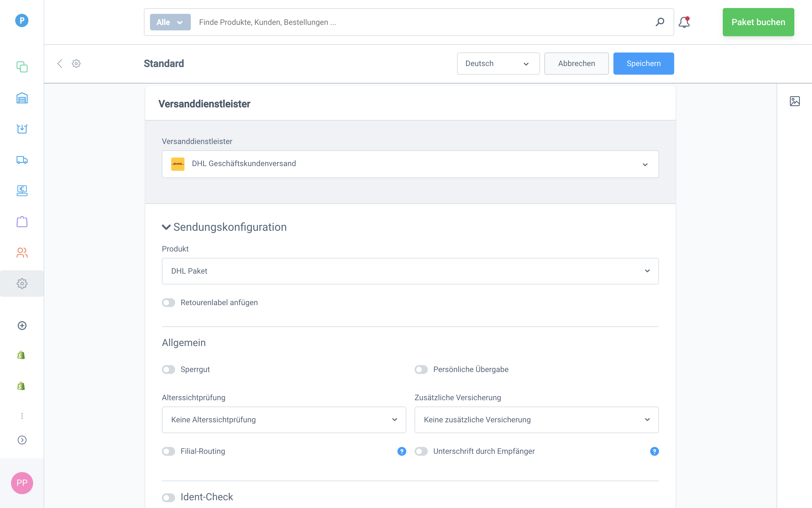Click the Abbrechen button
The width and height of the screenshot is (812, 508).
click(576, 64)
